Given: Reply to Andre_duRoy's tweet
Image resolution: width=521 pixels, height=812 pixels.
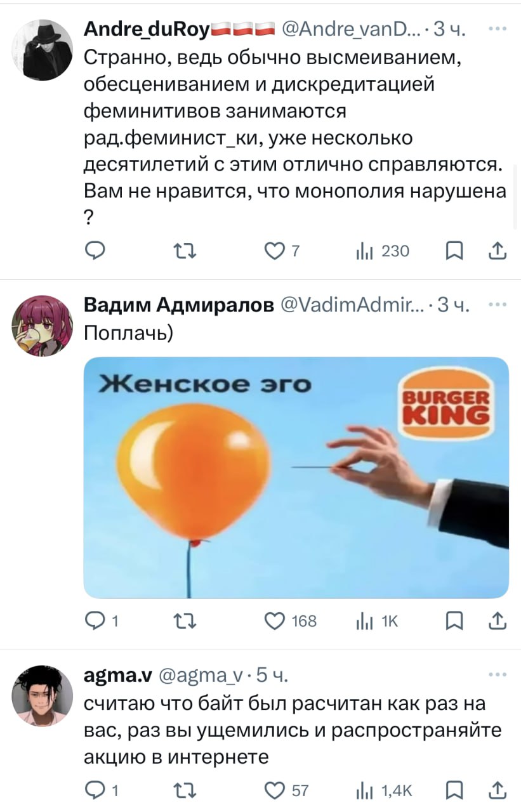Looking at the screenshot, I should (x=93, y=252).
